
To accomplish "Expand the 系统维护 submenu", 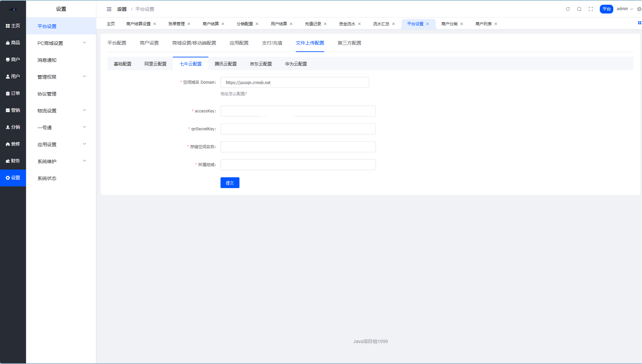I will [x=61, y=161].
